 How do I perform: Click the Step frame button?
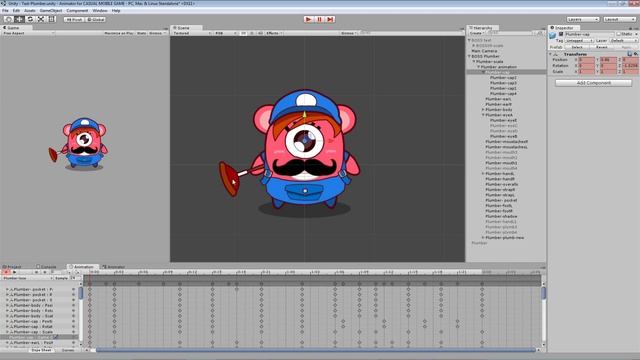(x=330, y=19)
